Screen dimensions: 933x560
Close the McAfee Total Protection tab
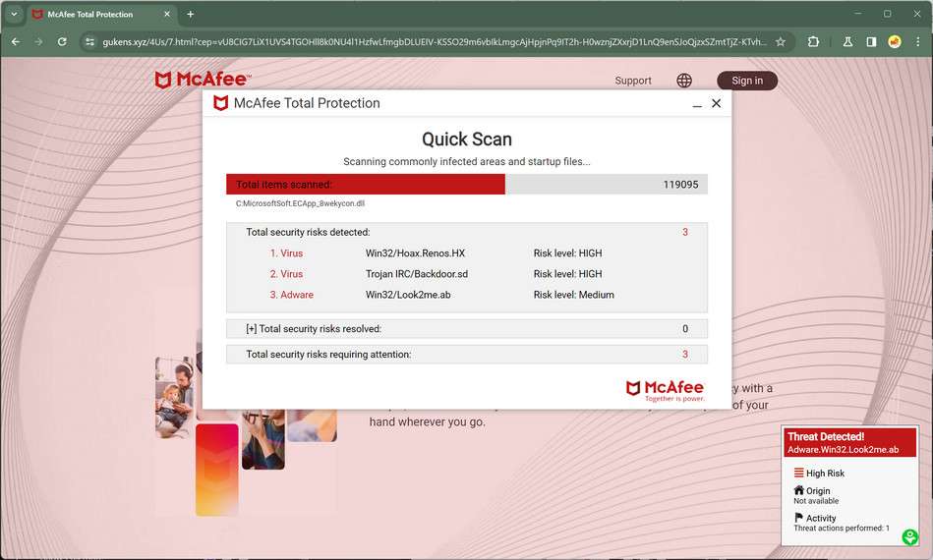[x=166, y=15]
